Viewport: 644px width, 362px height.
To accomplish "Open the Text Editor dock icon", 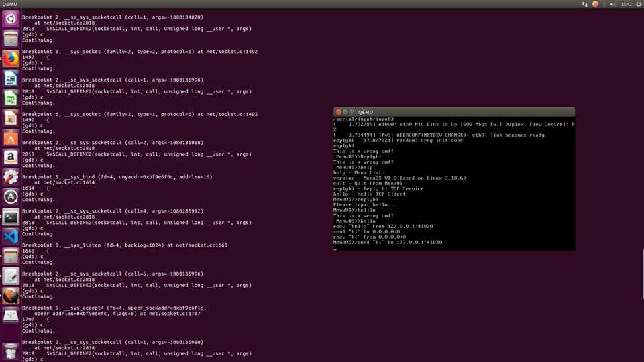I will click(11, 276).
